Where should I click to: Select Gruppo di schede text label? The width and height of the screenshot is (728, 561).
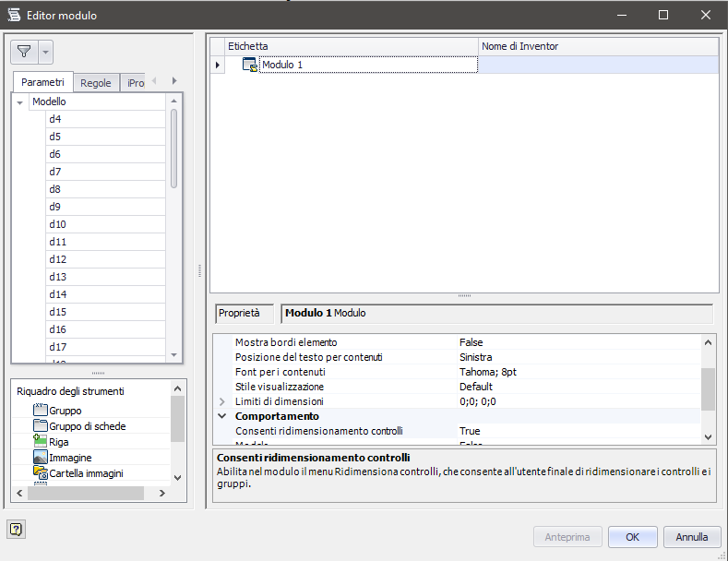[x=88, y=426]
